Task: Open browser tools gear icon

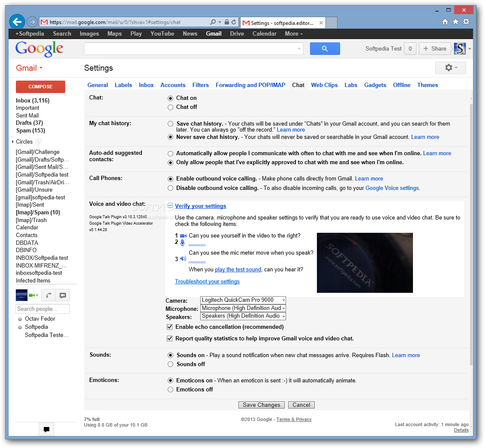Action: pyautogui.click(x=466, y=21)
